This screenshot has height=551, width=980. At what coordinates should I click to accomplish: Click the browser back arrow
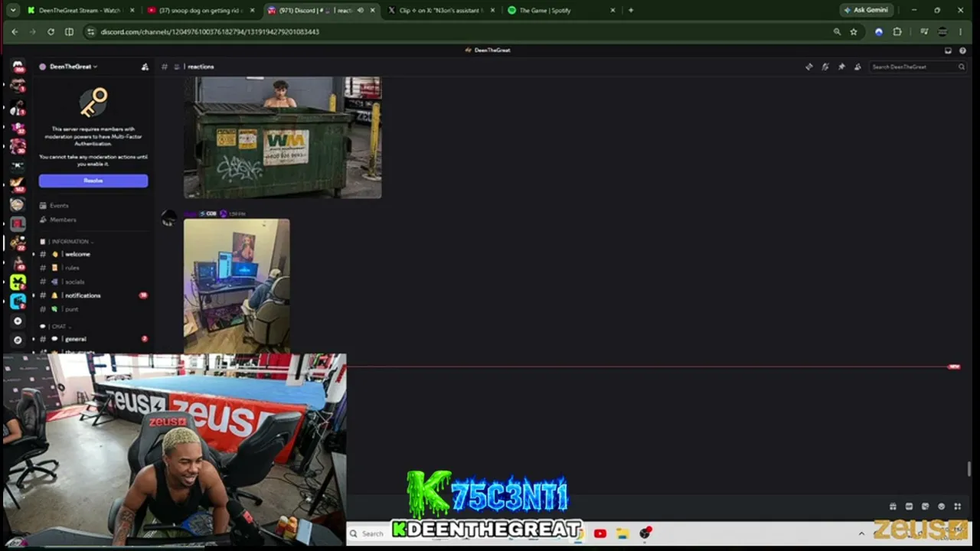(15, 31)
